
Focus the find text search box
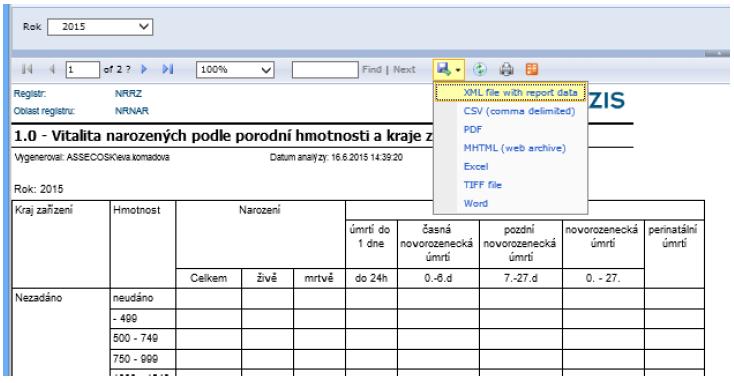325,70
